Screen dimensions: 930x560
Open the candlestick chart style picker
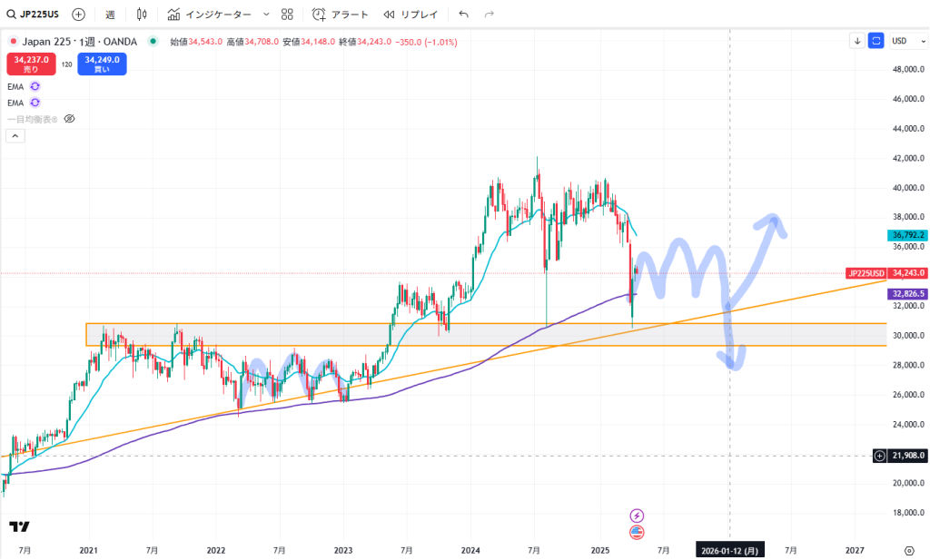tap(142, 15)
